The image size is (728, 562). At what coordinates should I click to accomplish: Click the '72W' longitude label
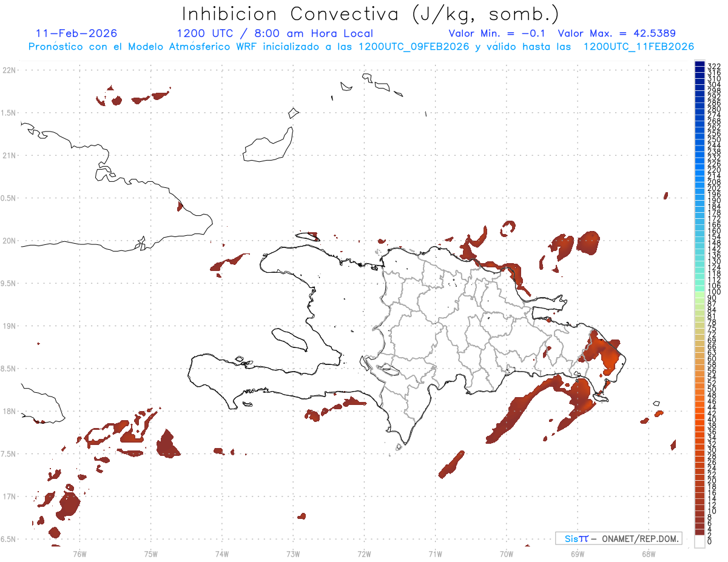coord(364,553)
